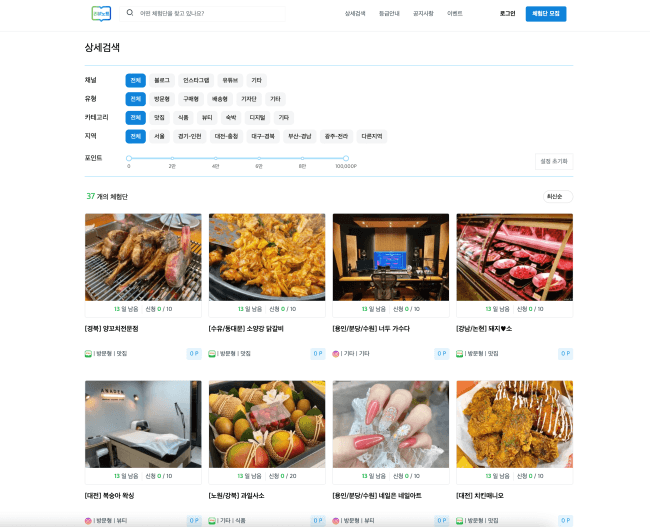Filter category by 맛집
650x527 pixels.
(159, 118)
